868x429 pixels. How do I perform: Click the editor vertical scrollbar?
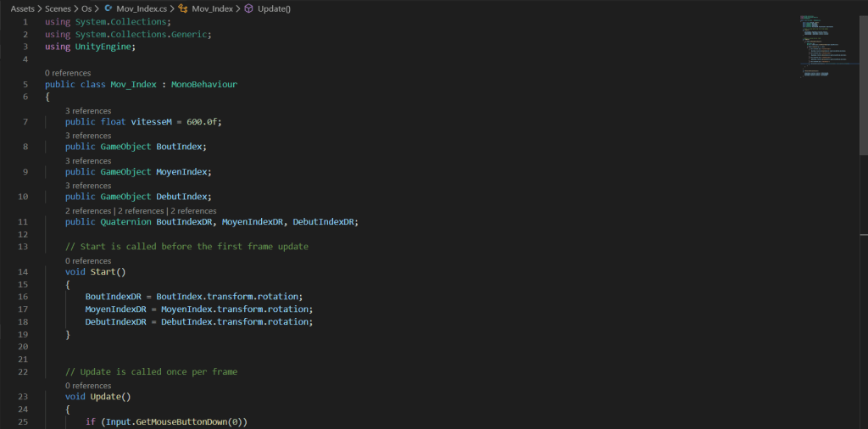(x=863, y=85)
